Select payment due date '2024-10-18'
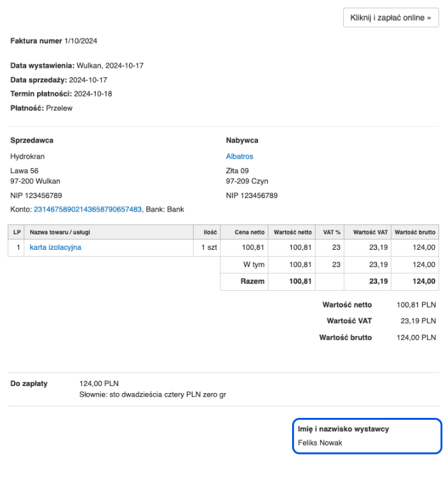The width and height of the screenshot is (448, 478). pos(93,94)
